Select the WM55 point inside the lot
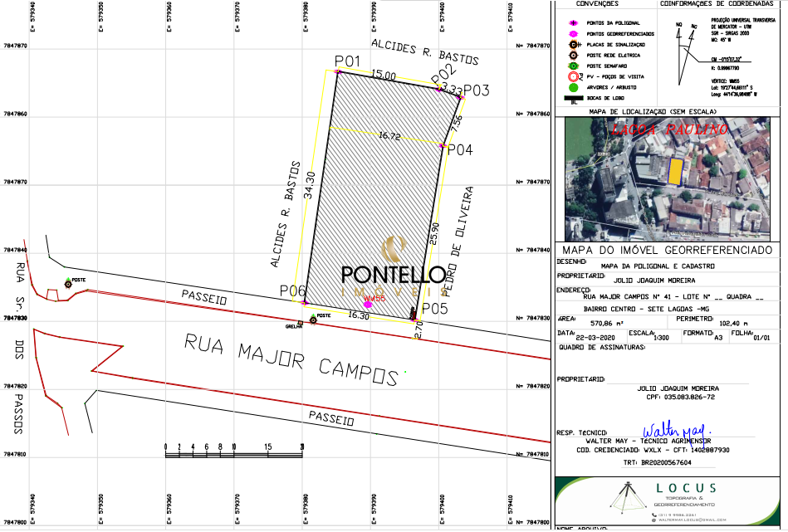The height and width of the screenshot is (532, 788). (368, 305)
